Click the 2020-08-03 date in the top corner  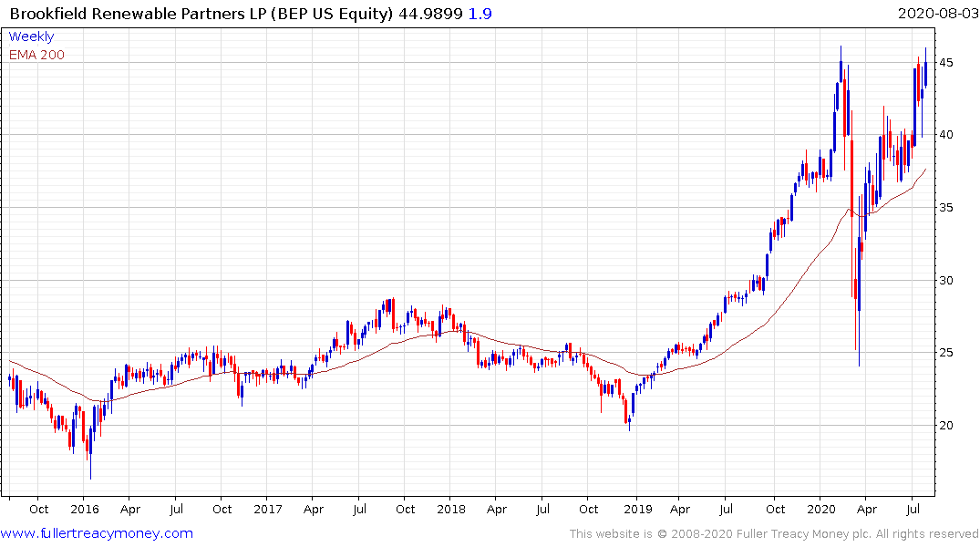click(x=934, y=15)
